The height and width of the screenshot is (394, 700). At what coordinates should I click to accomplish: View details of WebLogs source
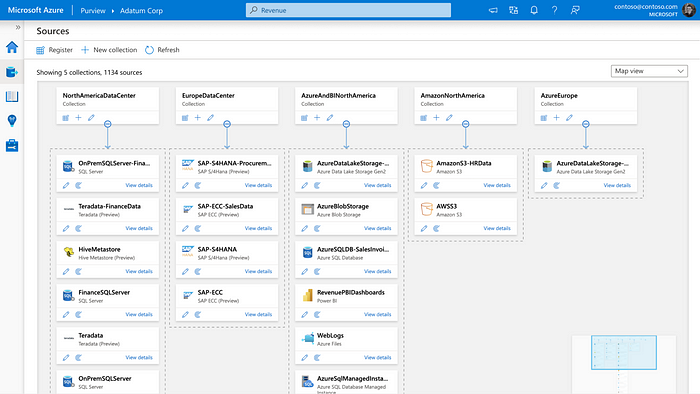(x=377, y=357)
